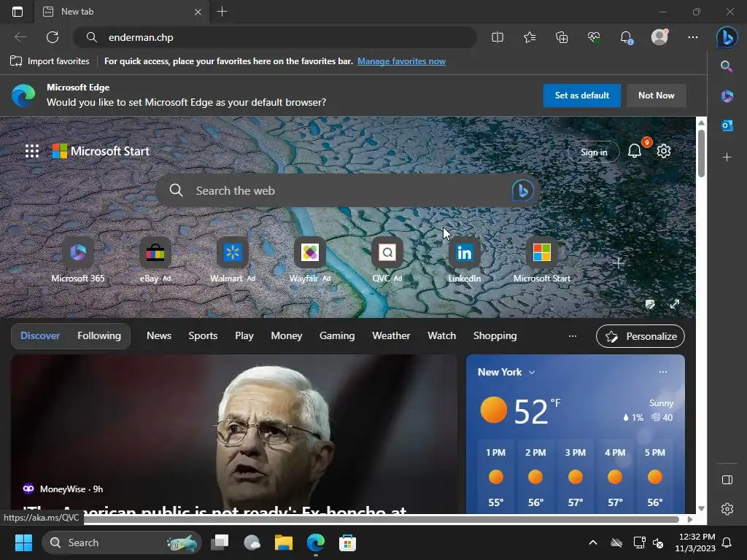Open the split screen icon
The height and width of the screenshot is (560, 747).
click(x=497, y=37)
